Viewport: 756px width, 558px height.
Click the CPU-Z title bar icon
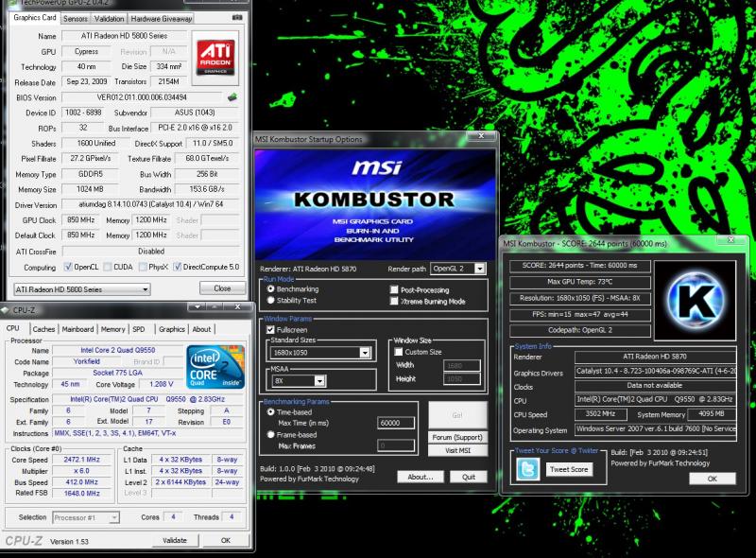click(x=6, y=310)
